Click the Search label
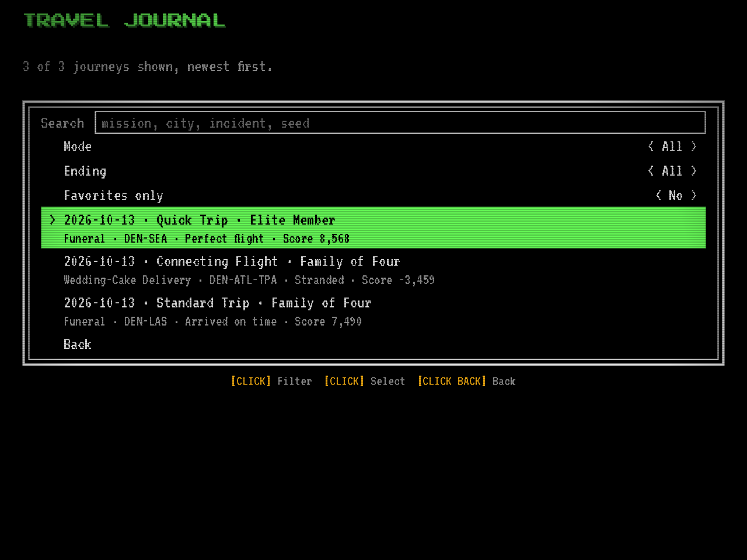The width and height of the screenshot is (747, 560). pos(62,123)
